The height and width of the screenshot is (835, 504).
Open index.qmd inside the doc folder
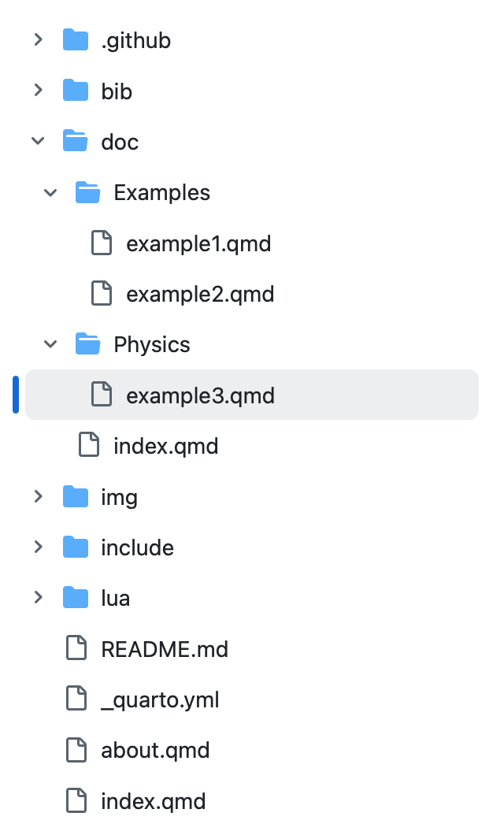tap(165, 446)
